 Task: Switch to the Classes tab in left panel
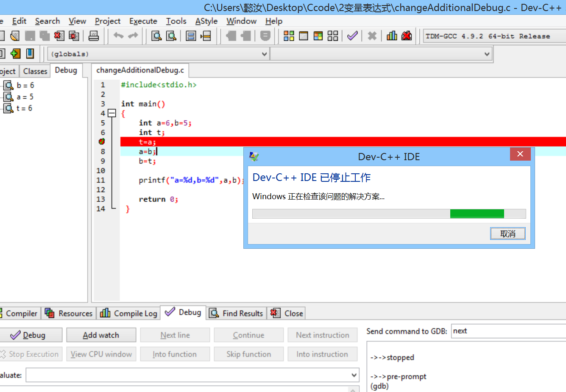pos(35,71)
